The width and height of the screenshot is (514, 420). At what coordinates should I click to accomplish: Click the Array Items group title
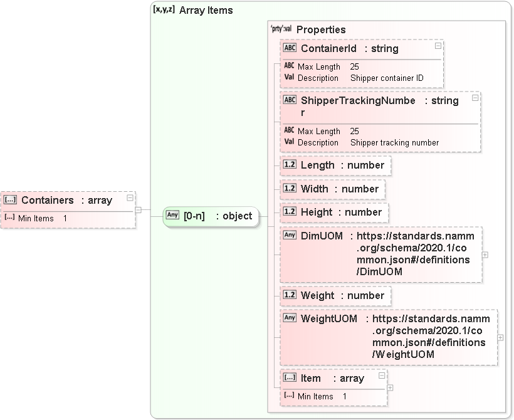(206, 11)
